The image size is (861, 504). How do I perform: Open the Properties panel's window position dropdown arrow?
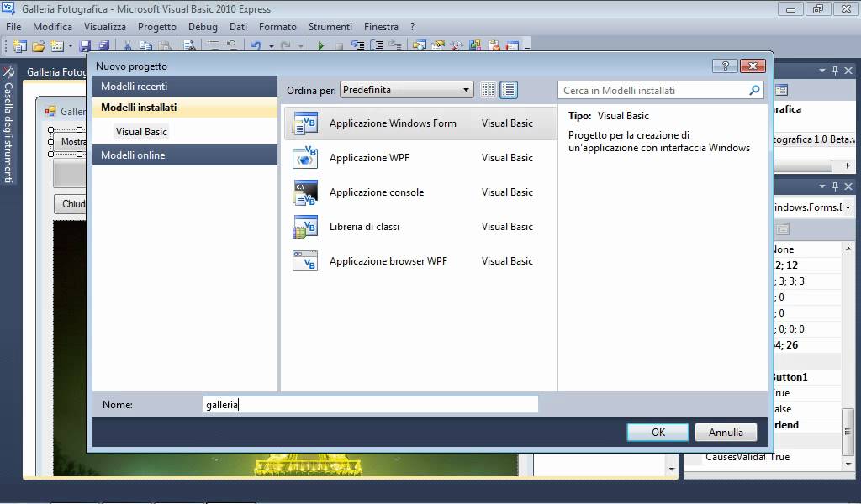822,186
